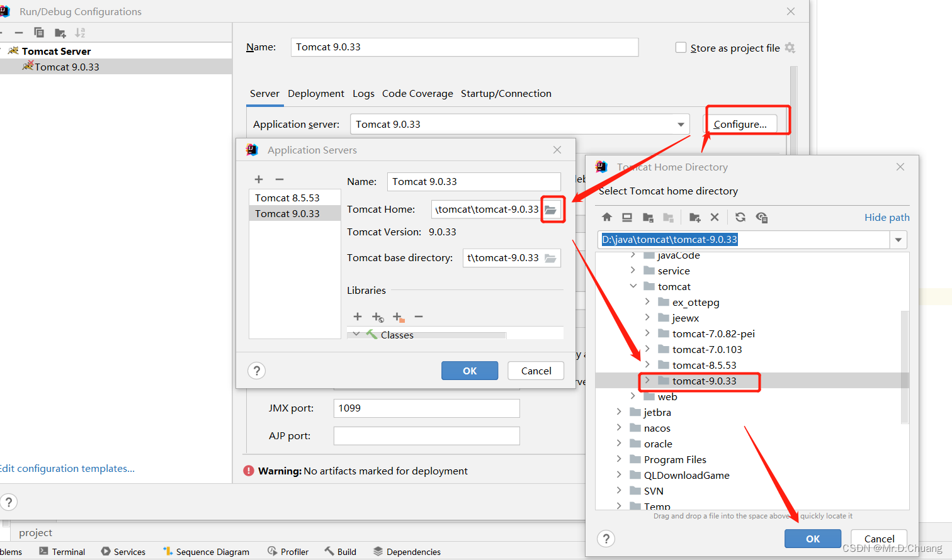Select the nacos folder

pos(657,428)
